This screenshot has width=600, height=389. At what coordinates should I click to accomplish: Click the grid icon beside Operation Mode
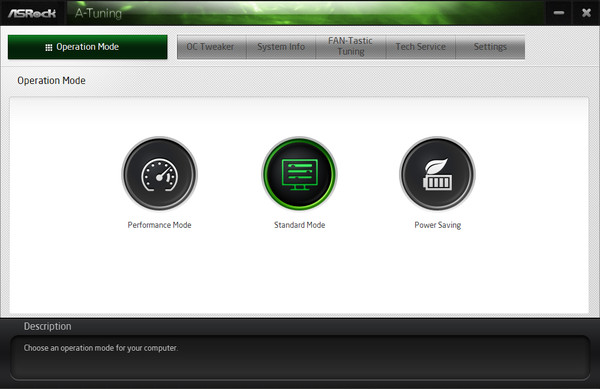[49, 47]
